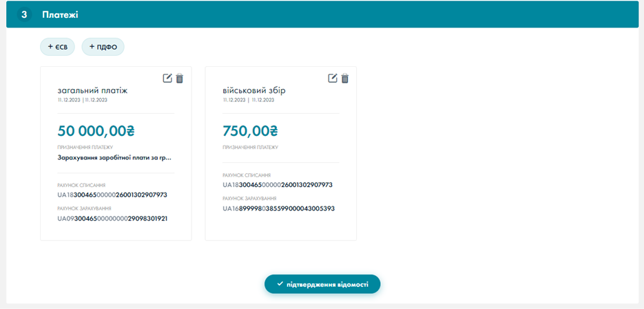Click credit account ending in 29098301921
The height and width of the screenshot is (309, 644).
(112, 219)
